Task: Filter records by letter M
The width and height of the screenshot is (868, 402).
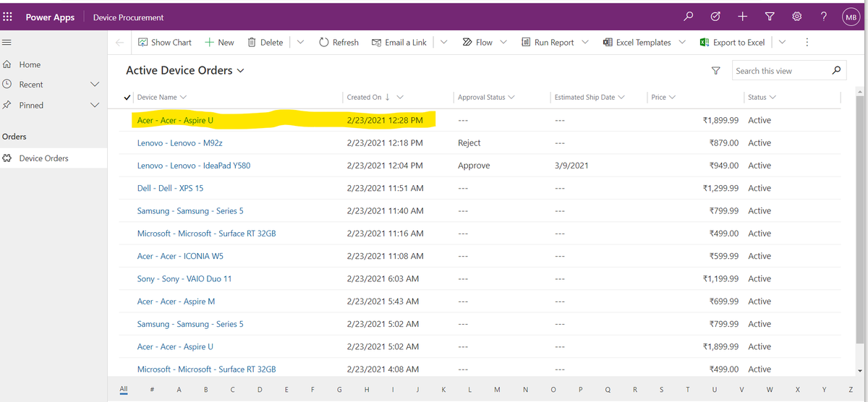Action: point(497,390)
